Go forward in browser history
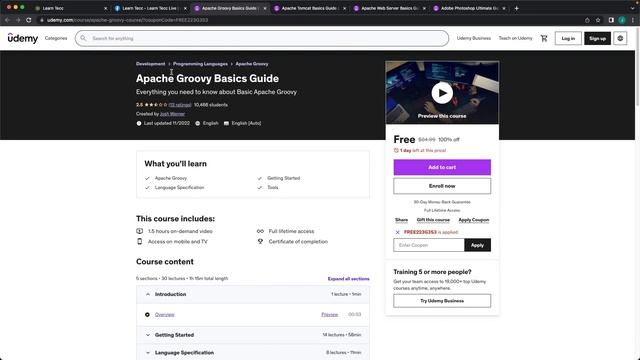Viewport: 640px width, 360px height. coord(18,20)
